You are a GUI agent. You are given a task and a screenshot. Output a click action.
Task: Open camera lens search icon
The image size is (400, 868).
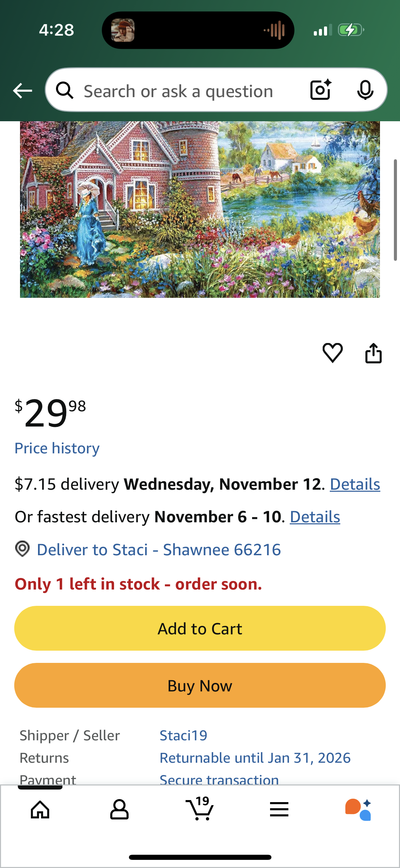tap(320, 90)
